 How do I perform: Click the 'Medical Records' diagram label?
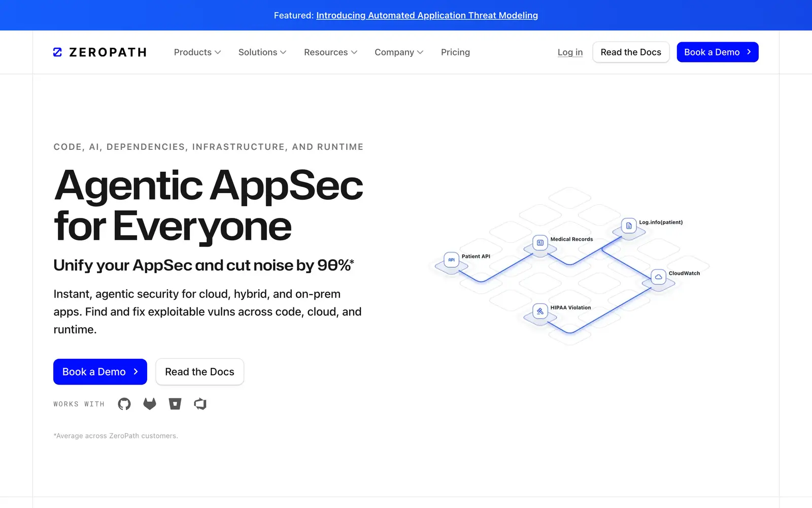[571, 239]
